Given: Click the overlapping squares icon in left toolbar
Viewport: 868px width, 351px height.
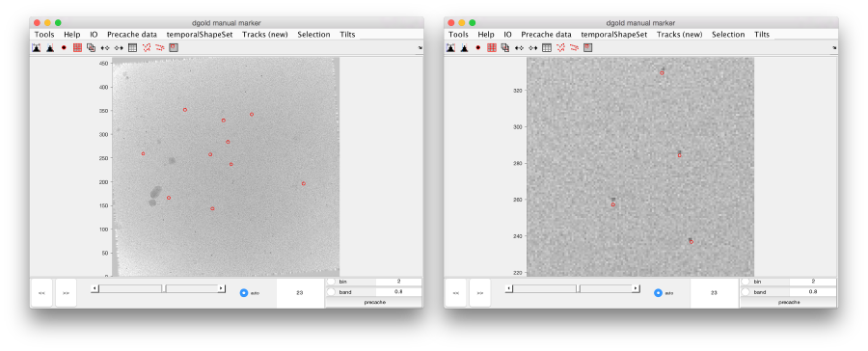Looking at the screenshot, I should coord(91,48).
